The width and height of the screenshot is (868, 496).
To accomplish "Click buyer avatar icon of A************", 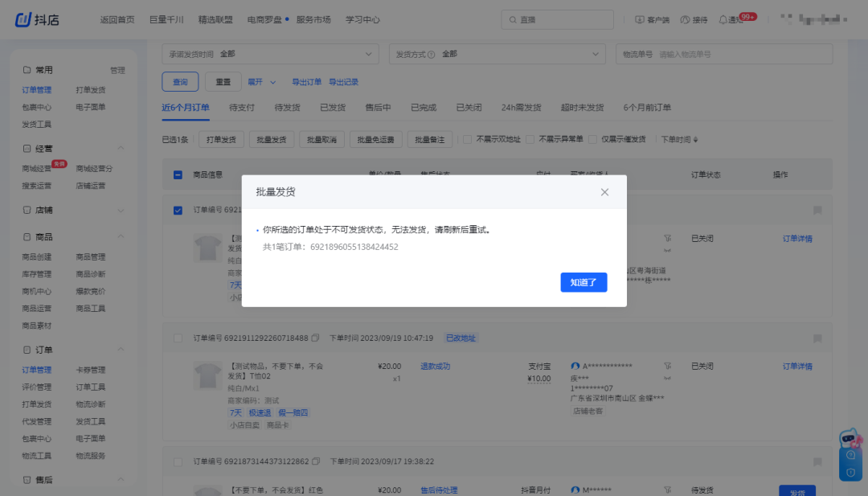I will 575,366.
